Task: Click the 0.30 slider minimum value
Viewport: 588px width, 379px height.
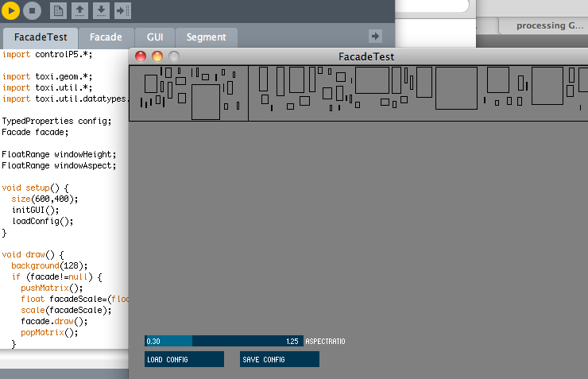Action: 153,342
